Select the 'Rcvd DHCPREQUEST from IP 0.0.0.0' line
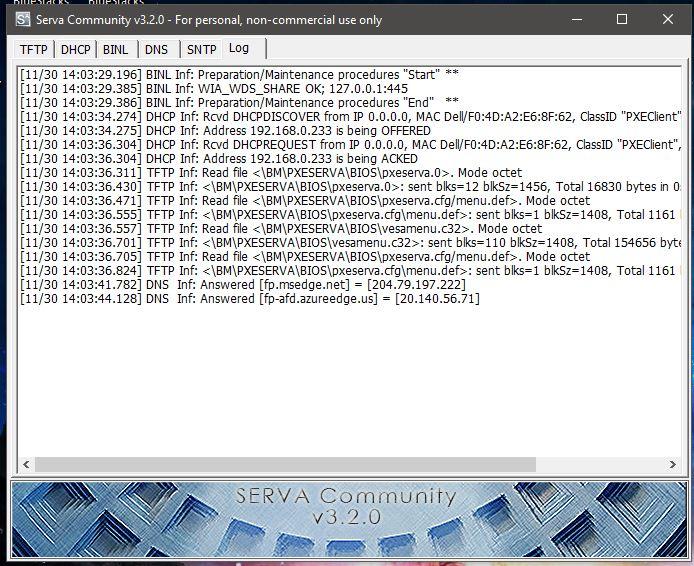The width and height of the screenshot is (694, 566). [351, 145]
